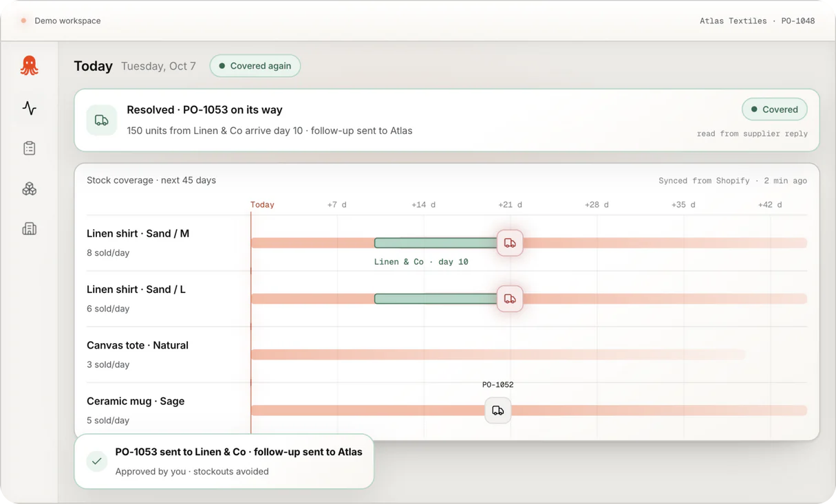Click the +14 d axis label

coord(424,205)
